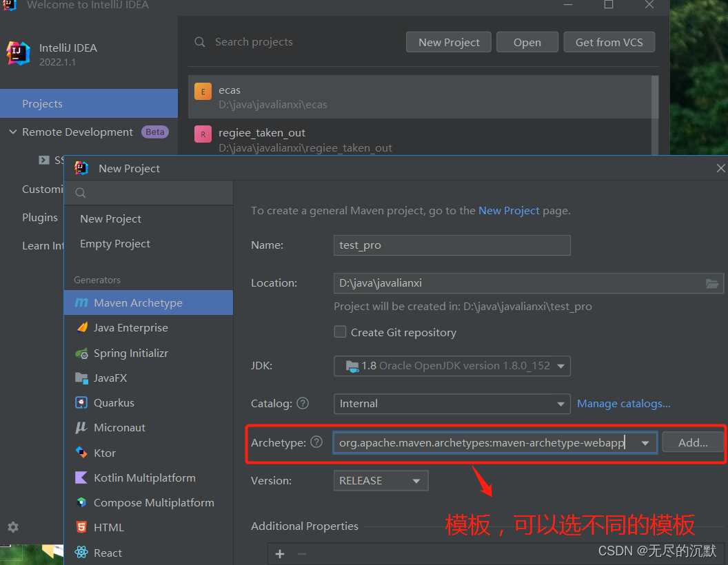This screenshot has width=728, height=565.
Task: Choose the Java Enterprise generator icon
Action: tap(82, 327)
